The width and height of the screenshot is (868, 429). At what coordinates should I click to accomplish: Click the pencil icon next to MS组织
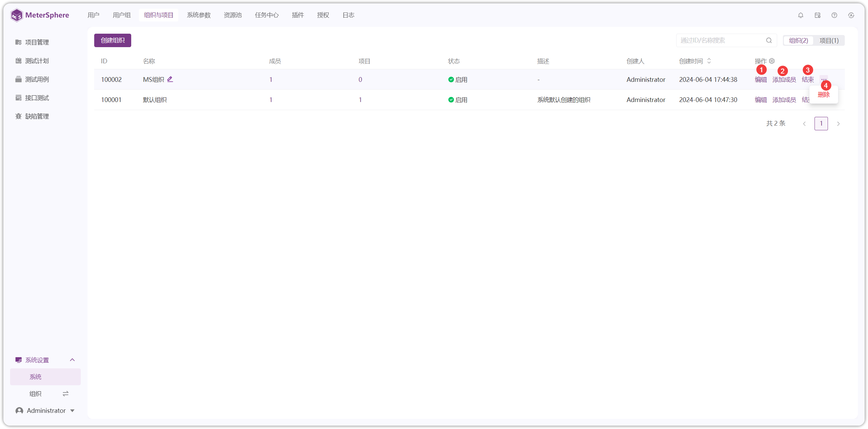170,79
